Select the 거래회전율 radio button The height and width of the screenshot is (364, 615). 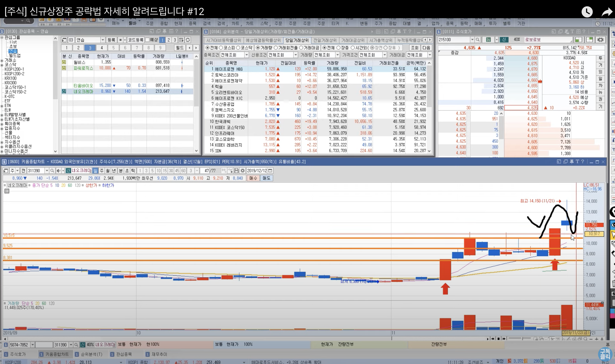coord(276,48)
